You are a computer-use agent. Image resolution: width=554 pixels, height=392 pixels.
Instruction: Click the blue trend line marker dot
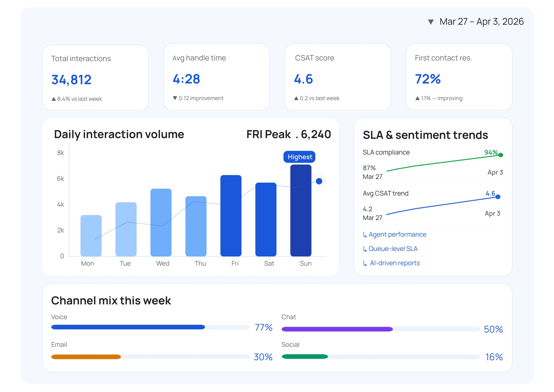pos(319,181)
